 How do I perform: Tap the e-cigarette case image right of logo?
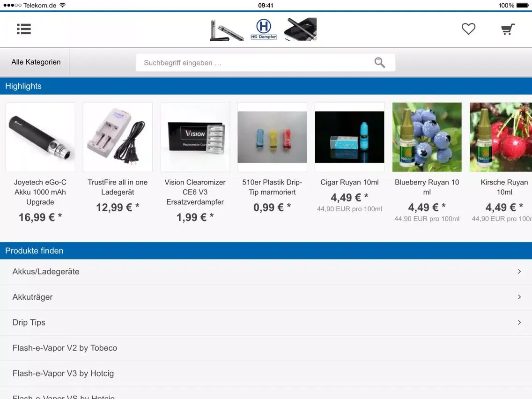click(x=300, y=29)
